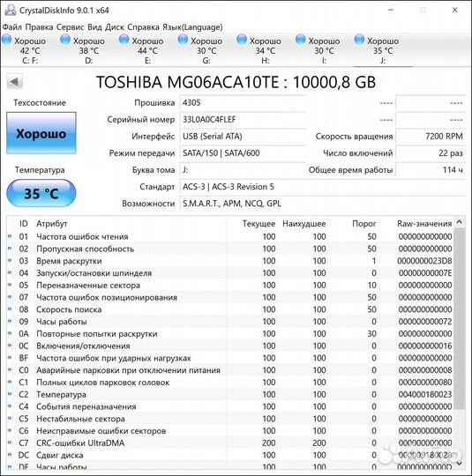
Task: Click the standard field ACS-3 Revision 5
Action: [323, 187]
